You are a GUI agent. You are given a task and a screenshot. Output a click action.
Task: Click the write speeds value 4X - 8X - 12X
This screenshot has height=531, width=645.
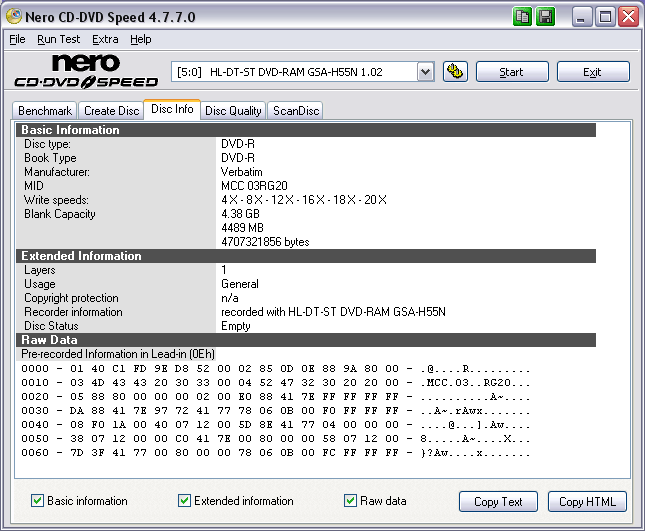coord(304,200)
